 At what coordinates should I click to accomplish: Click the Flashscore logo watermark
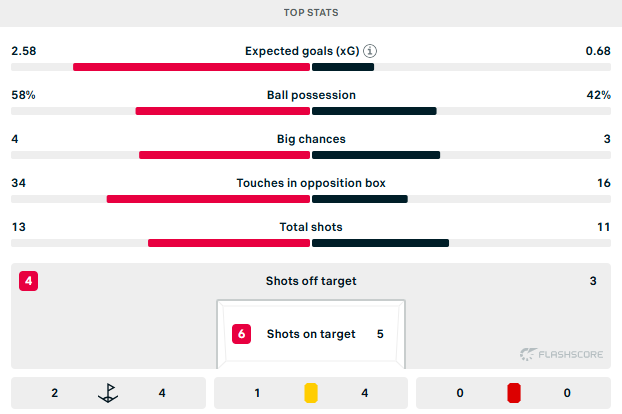point(561,354)
